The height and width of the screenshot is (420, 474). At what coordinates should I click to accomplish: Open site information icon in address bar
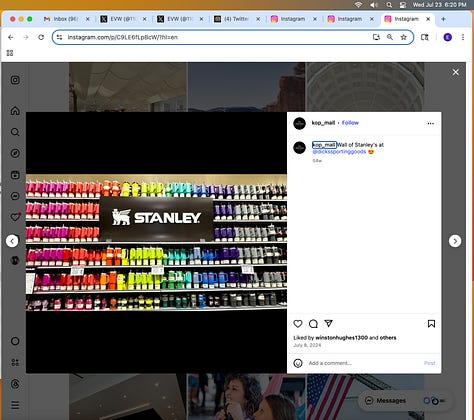59,37
